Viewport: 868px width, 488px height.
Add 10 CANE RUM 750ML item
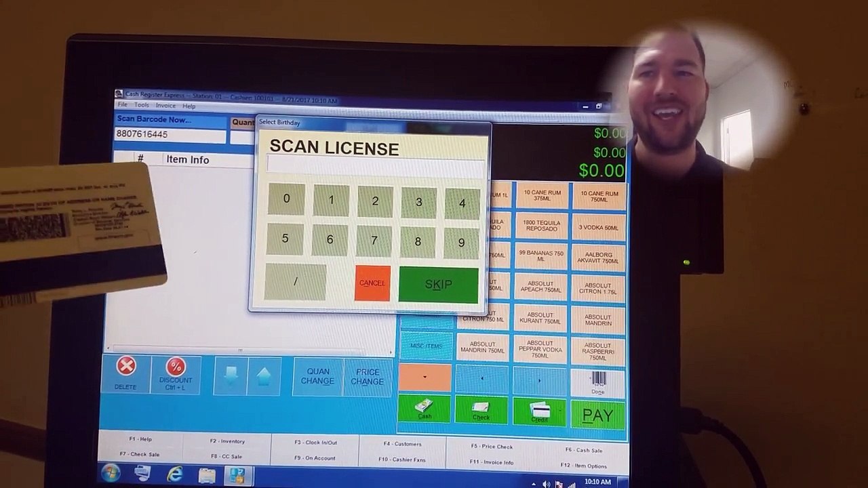click(599, 197)
